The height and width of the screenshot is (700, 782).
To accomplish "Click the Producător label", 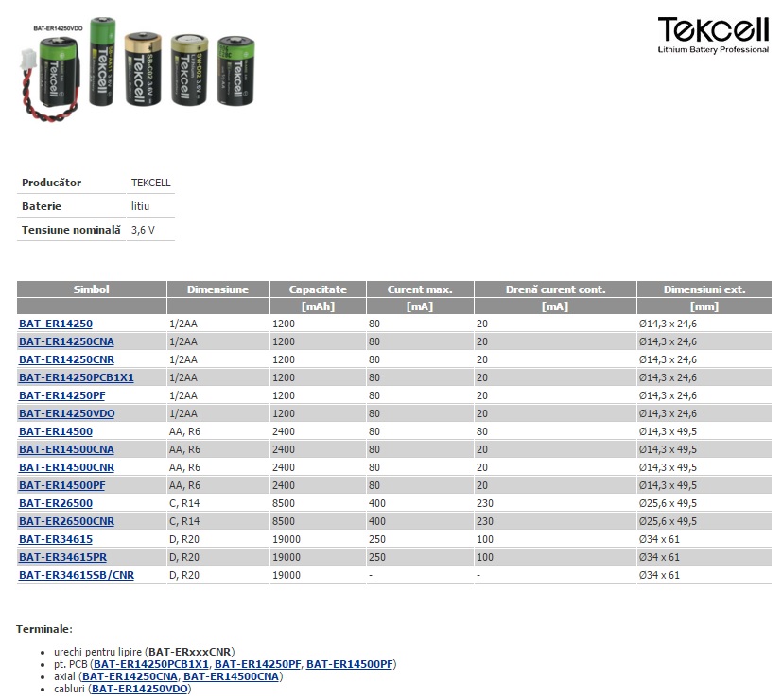I will coord(51,183).
